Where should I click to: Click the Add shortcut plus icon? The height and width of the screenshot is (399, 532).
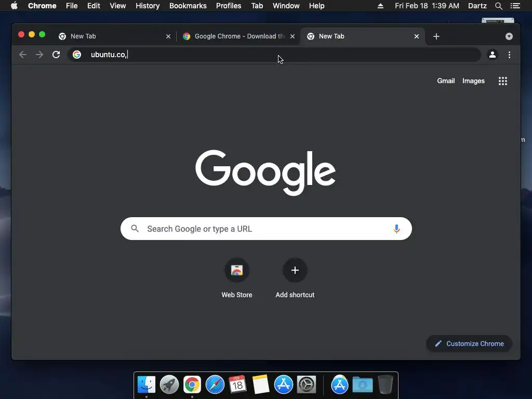coord(295,270)
